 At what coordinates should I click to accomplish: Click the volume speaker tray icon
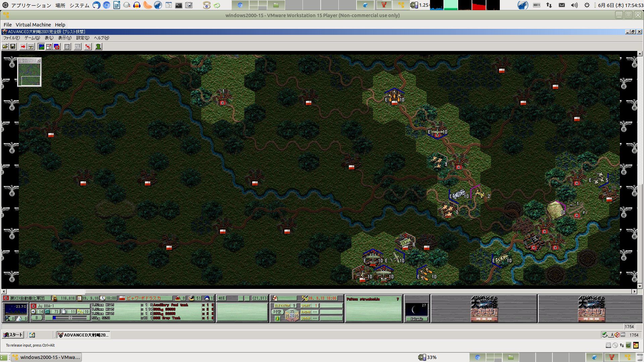point(574,5)
